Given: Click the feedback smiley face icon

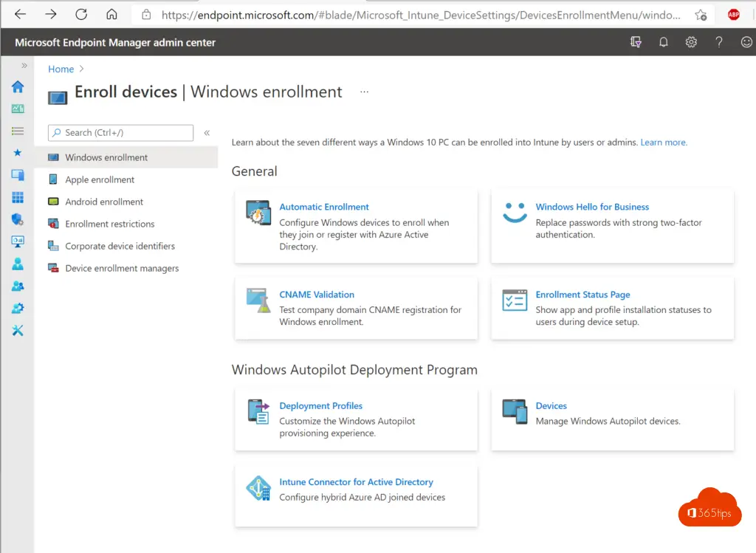Looking at the screenshot, I should coord(746,42).
